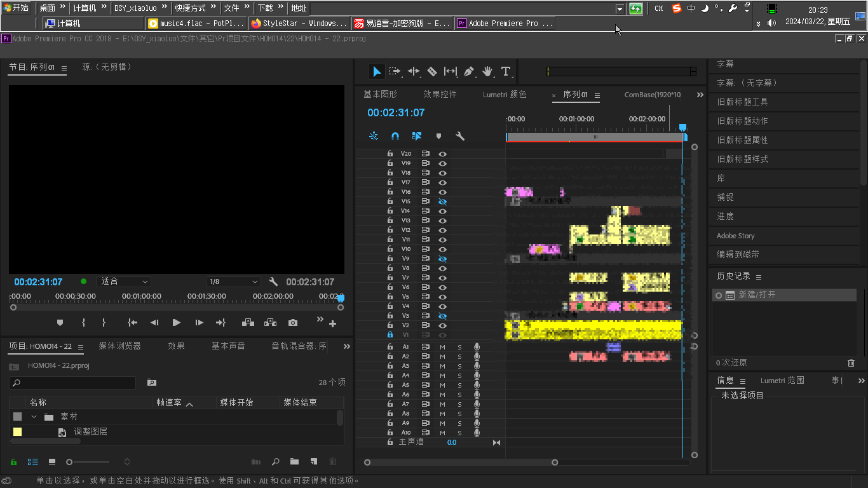Click Linked Selection icon in timeline
This screenshot has width=868, height=488.
coord(417,136)
